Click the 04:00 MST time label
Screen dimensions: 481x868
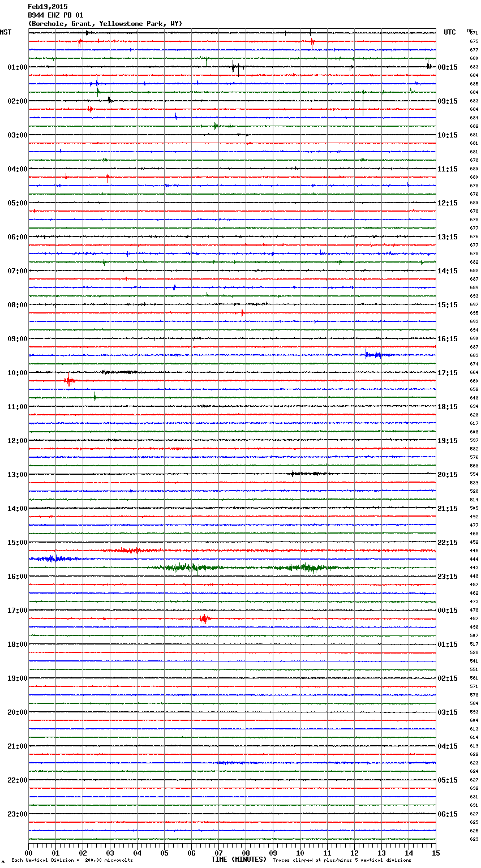[x=18, y=169]
